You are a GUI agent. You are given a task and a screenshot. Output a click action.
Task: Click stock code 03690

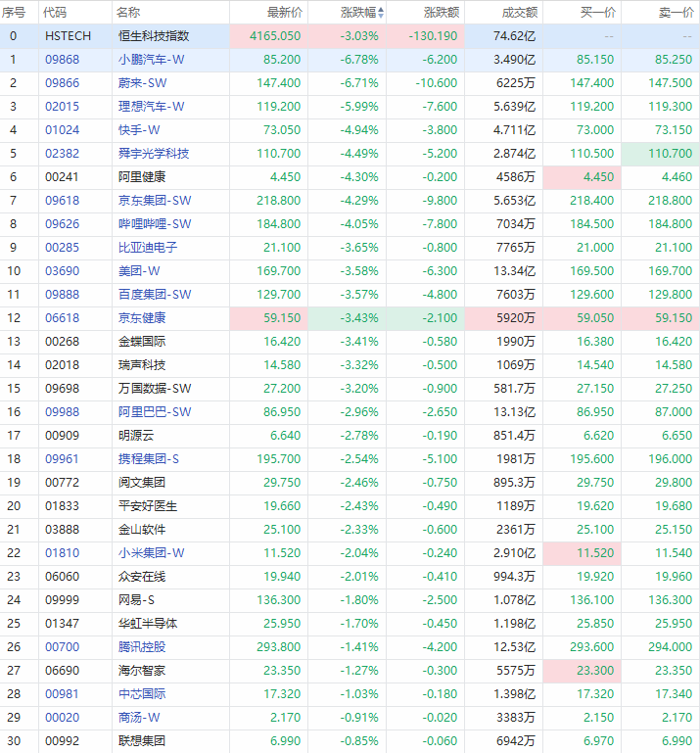click(x=63, y=271)
